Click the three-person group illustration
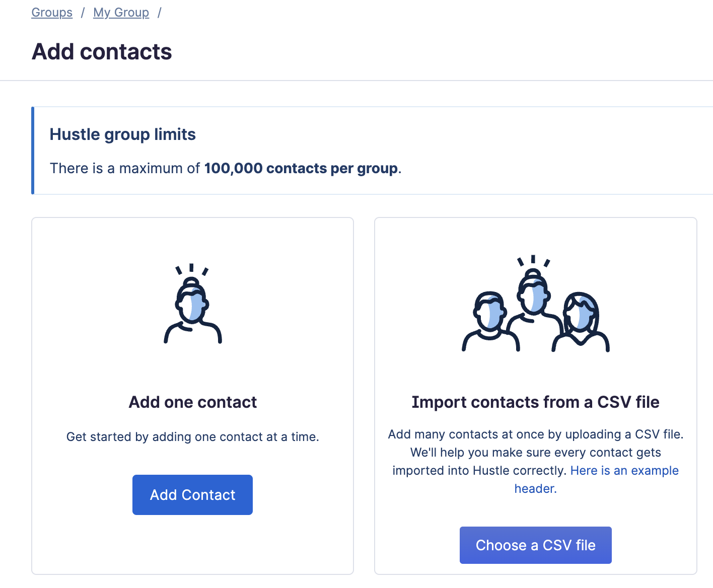This screenshot has height=588, width=713. coord(536,304)
